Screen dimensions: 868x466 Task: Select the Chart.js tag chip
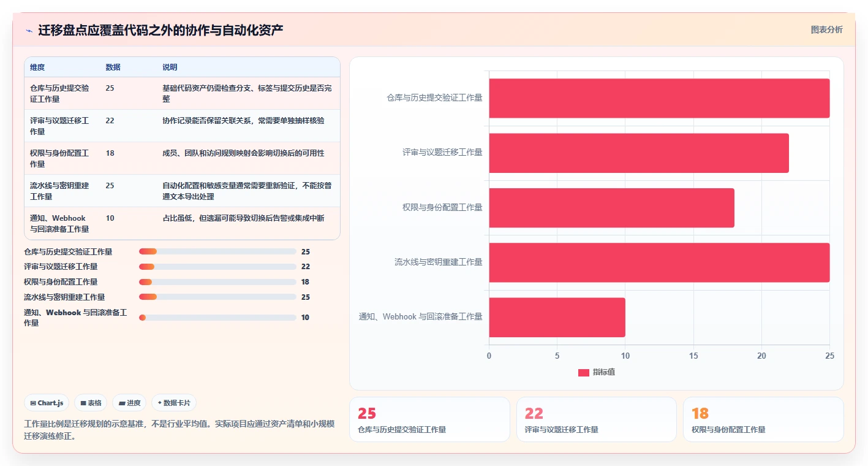click(x=47, y=403)
